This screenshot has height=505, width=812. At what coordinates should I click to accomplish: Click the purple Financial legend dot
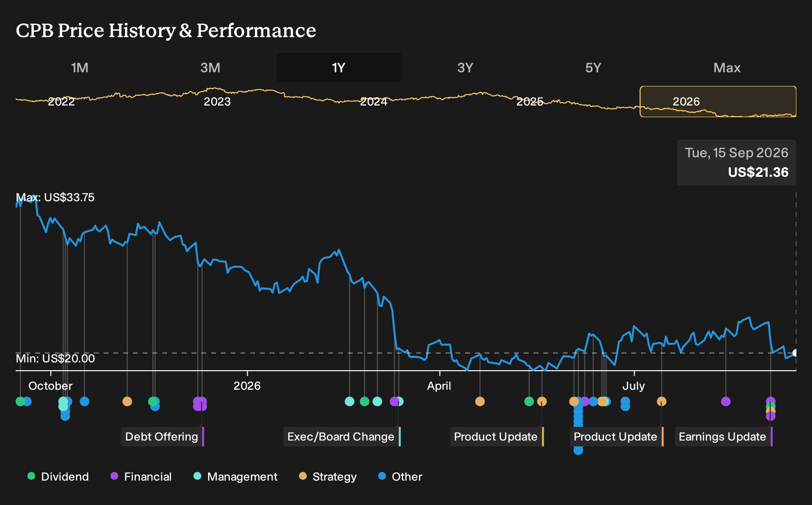tap(114, 476)
